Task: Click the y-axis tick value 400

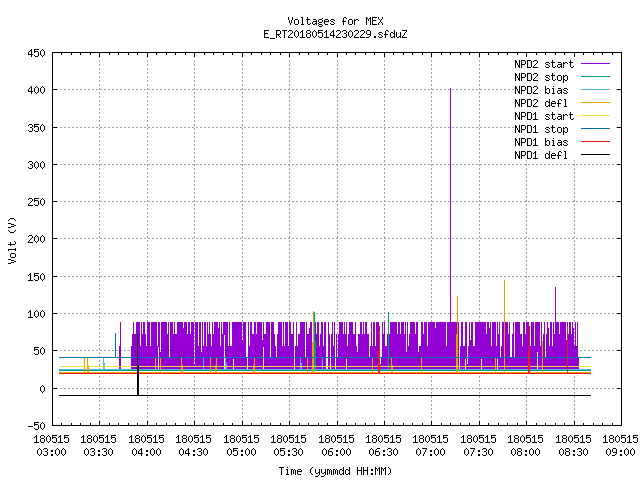Action: pyautogui.click(x=36, y=90)
